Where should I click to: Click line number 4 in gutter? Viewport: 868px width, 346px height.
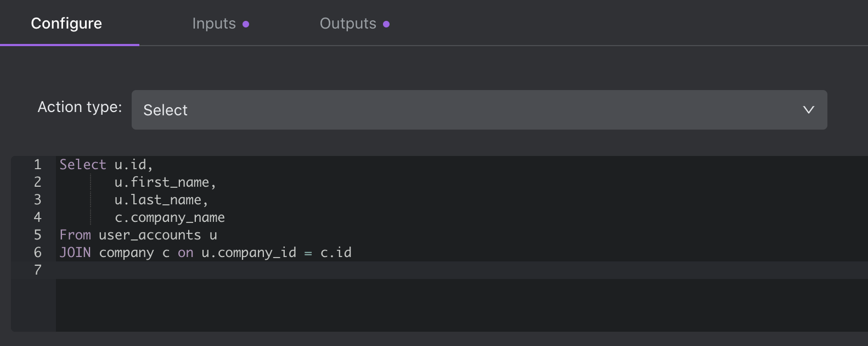[x=37, y=217]
